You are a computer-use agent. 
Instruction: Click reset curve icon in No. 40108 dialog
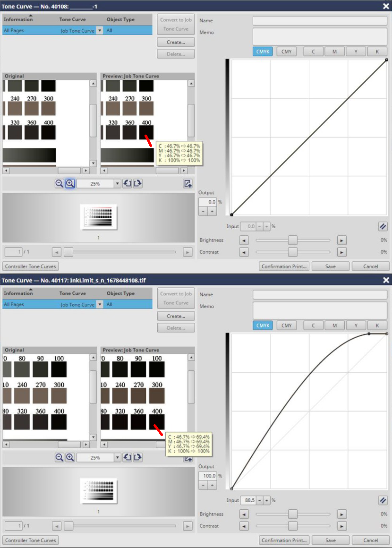[x=383, y=226]
